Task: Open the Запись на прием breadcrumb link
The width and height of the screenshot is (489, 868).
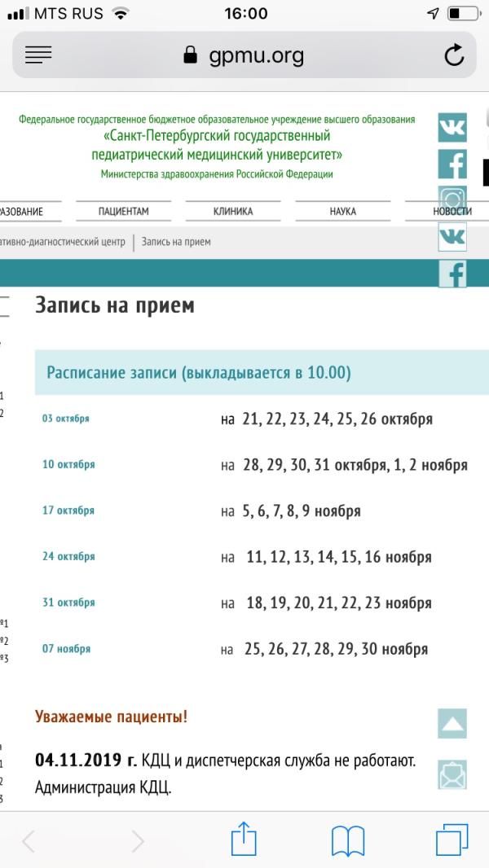Action: pyautogui.click(x=176, y=242)
